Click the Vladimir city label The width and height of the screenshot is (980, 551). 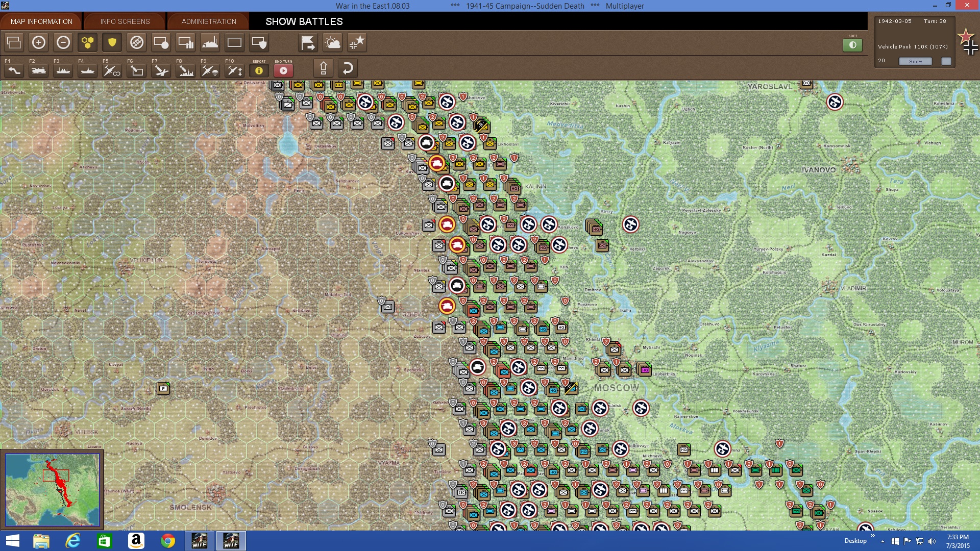pos(853,288)
